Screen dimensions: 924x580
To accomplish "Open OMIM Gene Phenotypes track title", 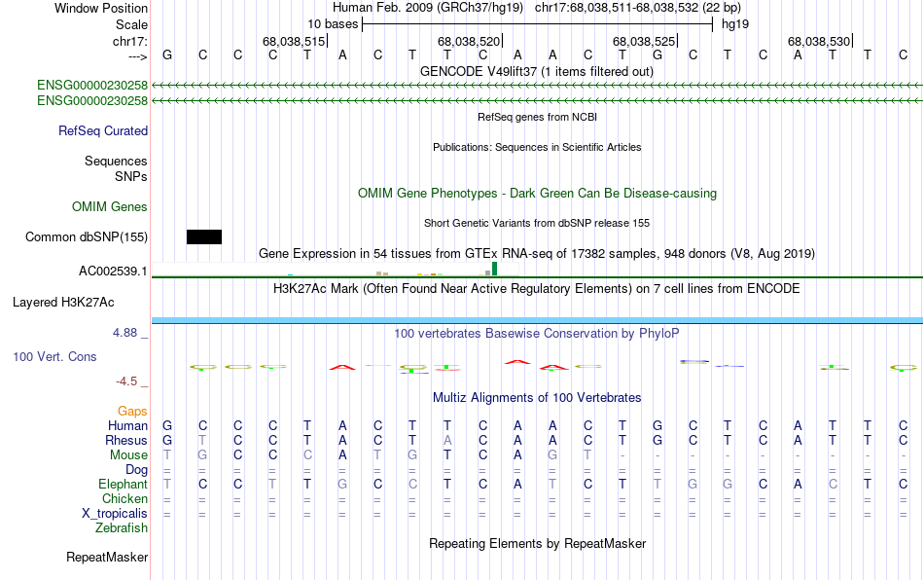I will 538,194.
